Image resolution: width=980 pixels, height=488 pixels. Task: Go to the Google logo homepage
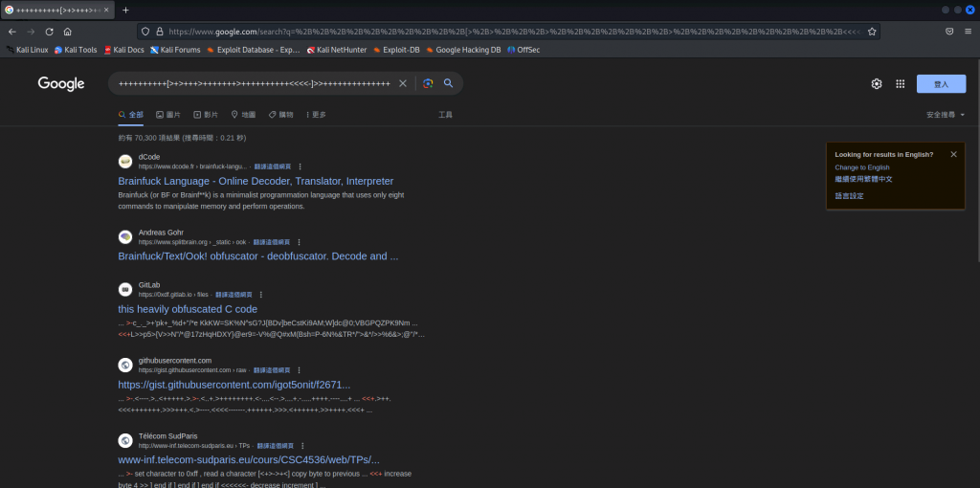(x=61, y=84)
